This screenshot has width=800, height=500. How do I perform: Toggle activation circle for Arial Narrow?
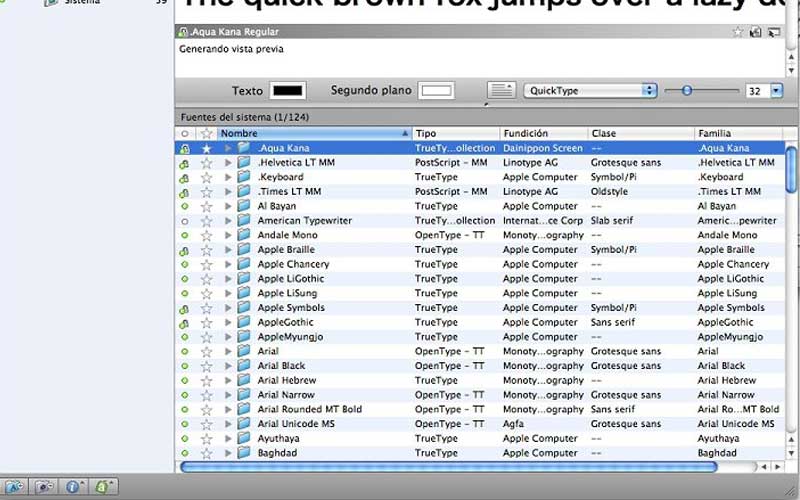click(x=185, y=395)
